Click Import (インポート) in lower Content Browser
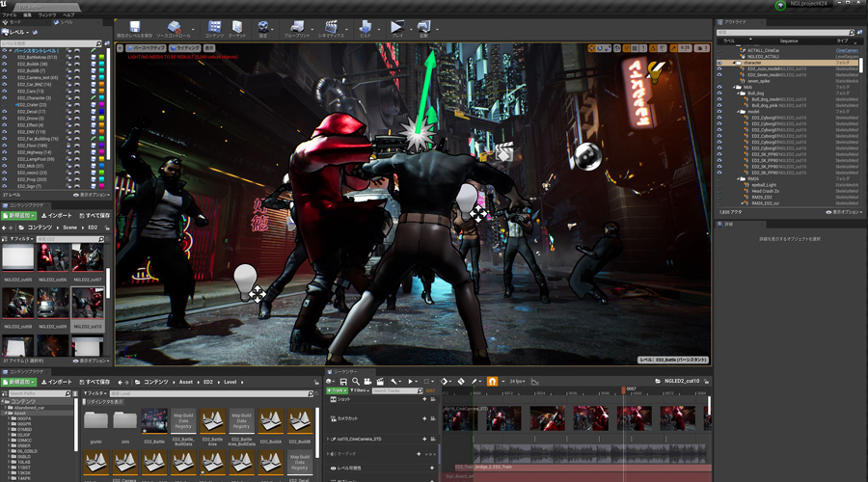Viewport: 868px width, 482px height. coord(57,382)
